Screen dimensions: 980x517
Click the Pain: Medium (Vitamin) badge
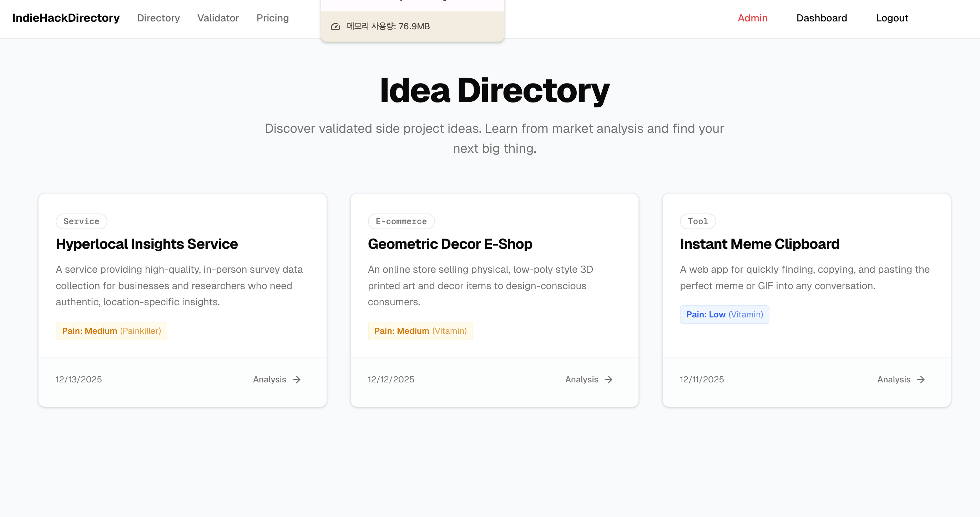pyautogui.click(x=420, y=331)
